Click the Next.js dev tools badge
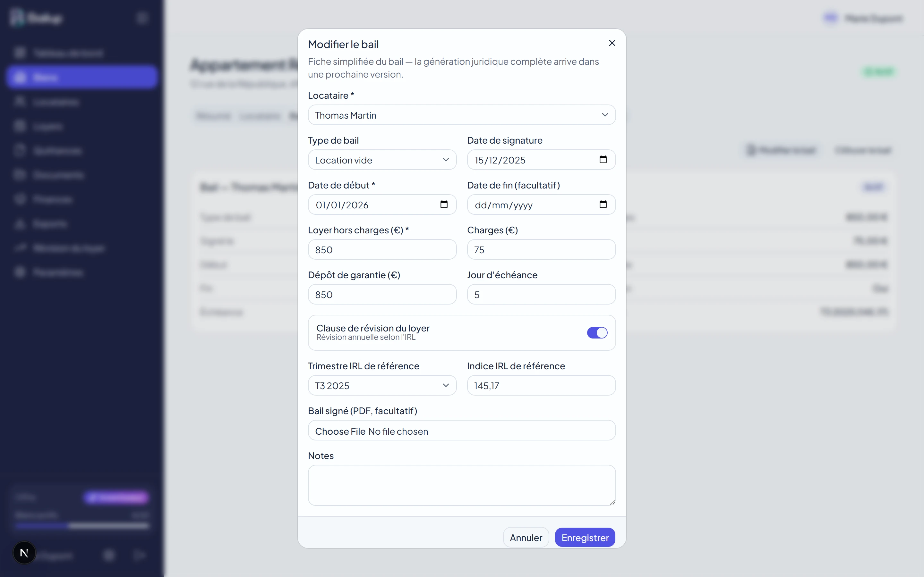Viewport: 924px width, 577px height. coord(24,553)
